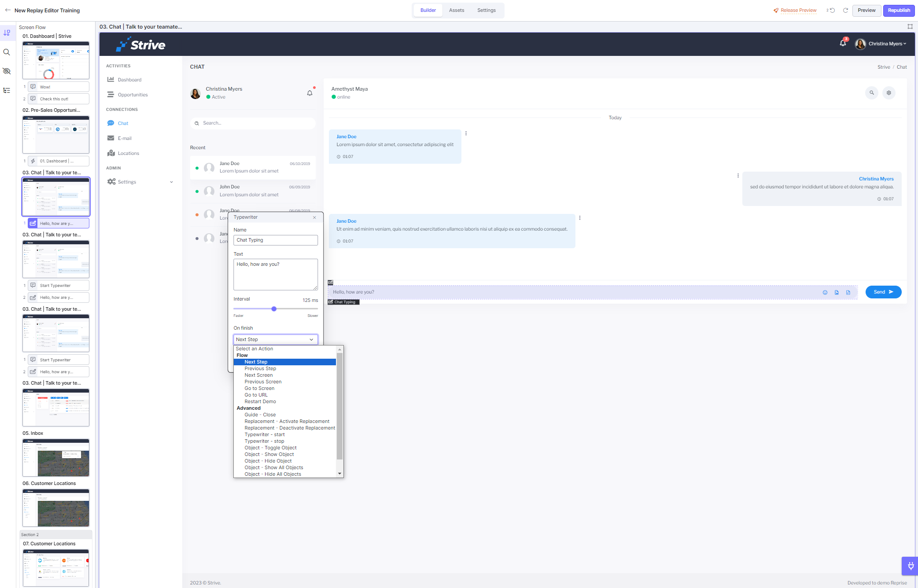
Task: Open the search tool in left sidebar
Action: tap(7, 52)
